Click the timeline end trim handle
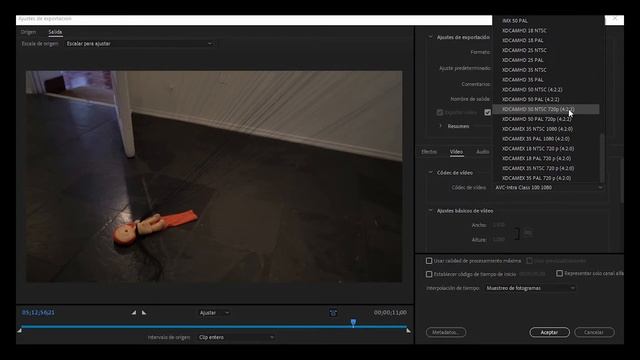 coord(408,330)
